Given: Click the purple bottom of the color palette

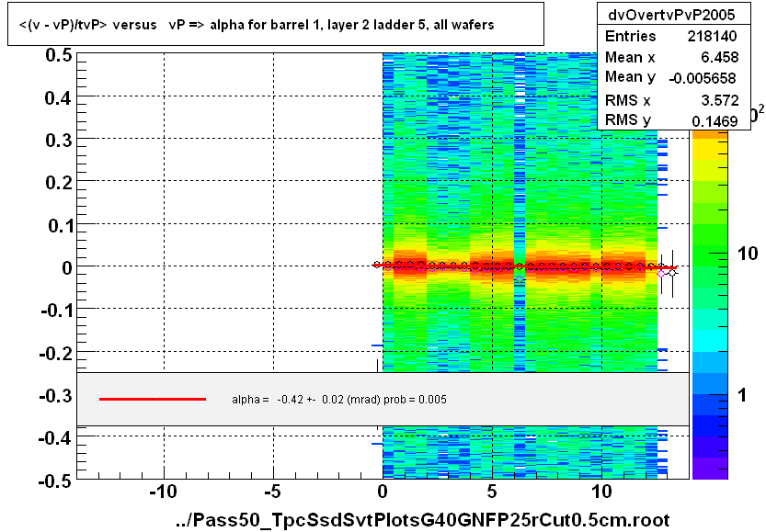Looking at the screenshot, I should [x=710, y=469].
